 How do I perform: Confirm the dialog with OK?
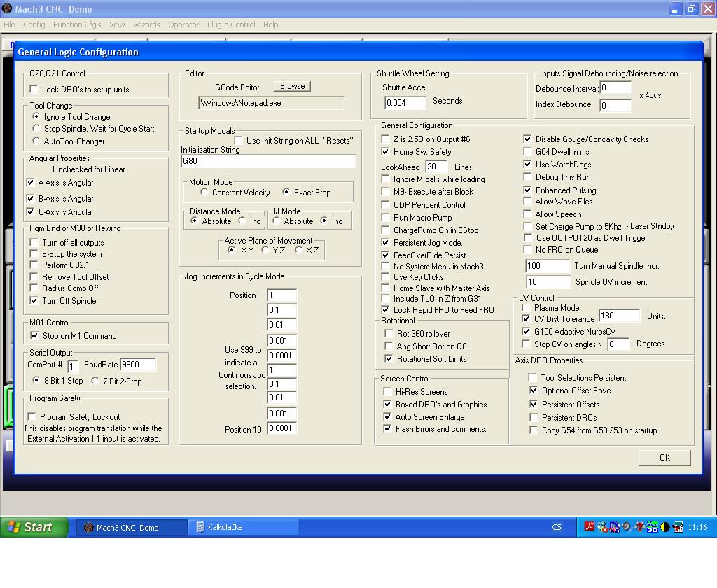664,457
